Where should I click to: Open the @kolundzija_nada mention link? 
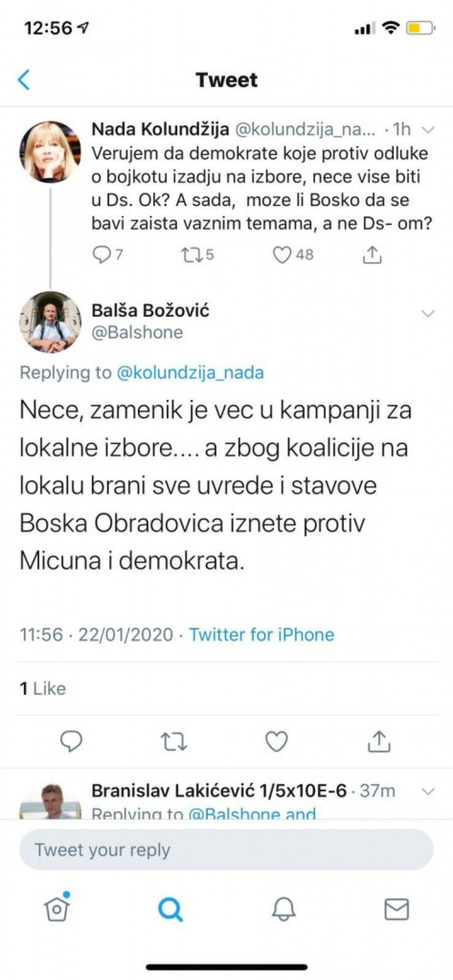click(x=190, y=373)
